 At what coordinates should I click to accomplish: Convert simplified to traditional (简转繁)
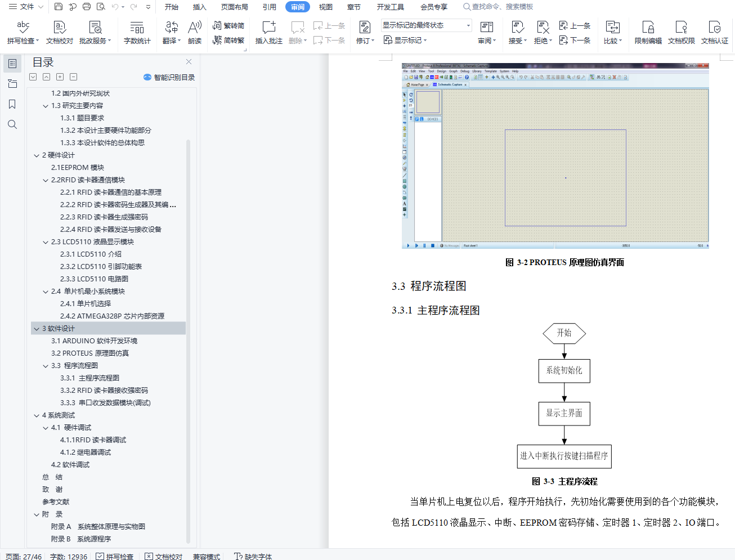pyautogui.click(x=228, y=40)
